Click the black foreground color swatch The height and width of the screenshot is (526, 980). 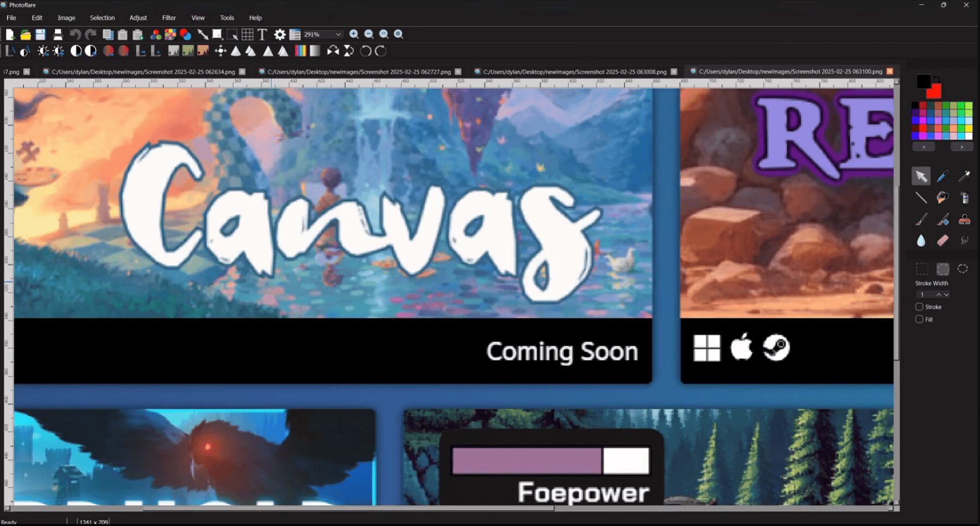tap(923, 81)
